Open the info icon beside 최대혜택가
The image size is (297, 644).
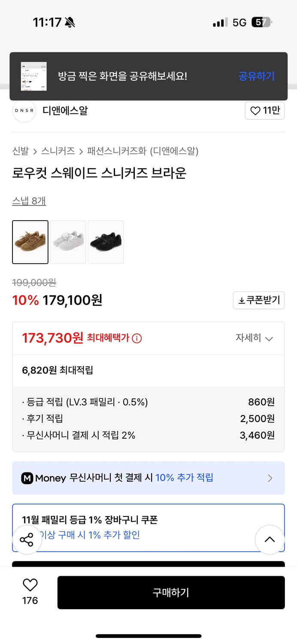136,338
